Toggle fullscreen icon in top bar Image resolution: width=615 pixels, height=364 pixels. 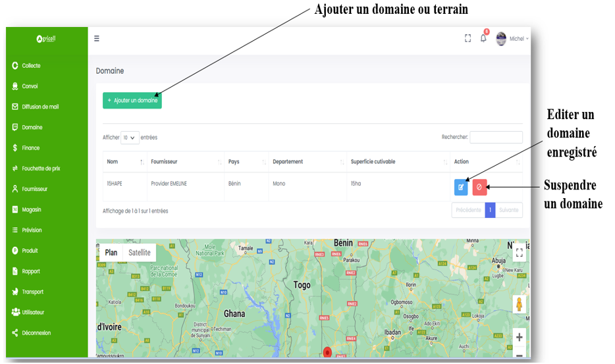click(468, 39)
